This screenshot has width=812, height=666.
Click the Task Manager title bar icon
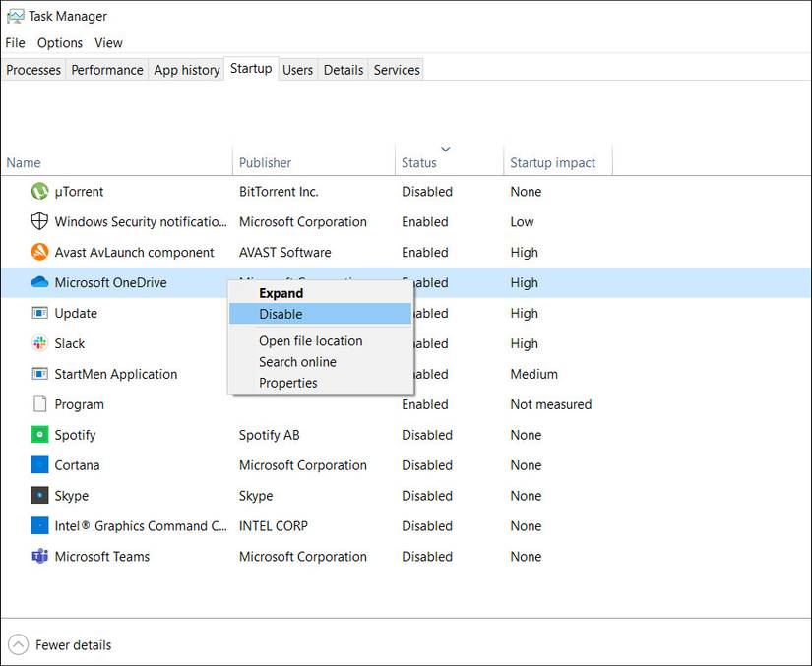(x=15, y=16)
